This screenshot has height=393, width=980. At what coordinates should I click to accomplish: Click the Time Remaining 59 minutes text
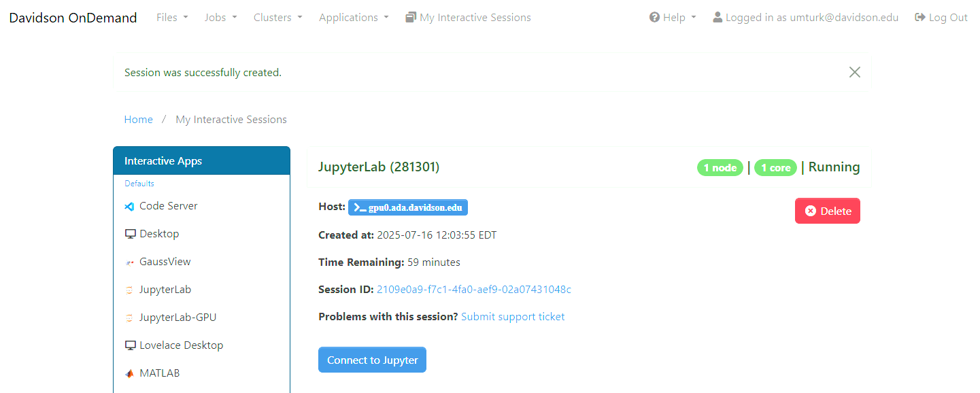click(389, 262)
